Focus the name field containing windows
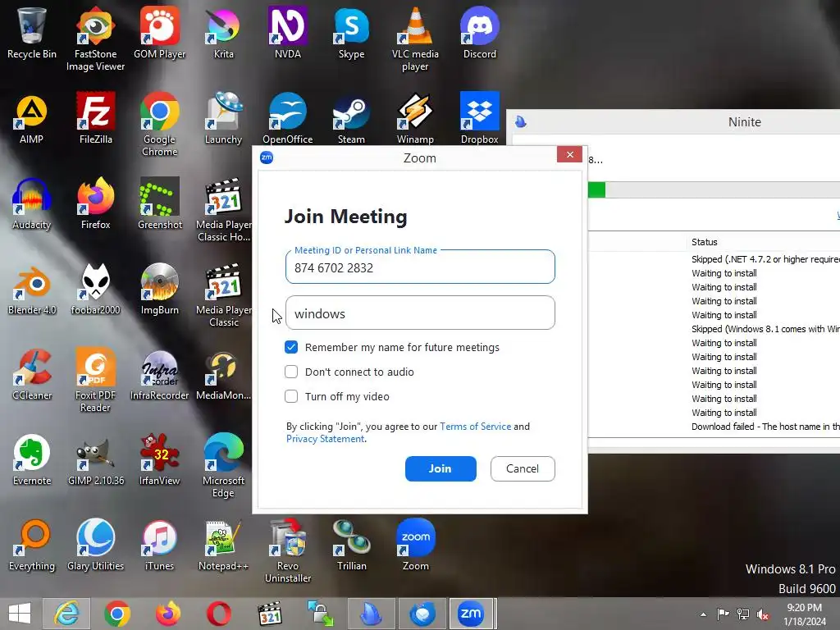 pos(420,313)
